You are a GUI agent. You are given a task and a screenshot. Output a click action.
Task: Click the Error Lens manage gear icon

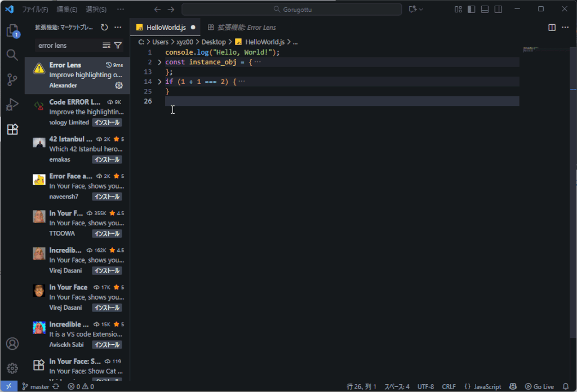pyautogui.click(x=119, y=86)
